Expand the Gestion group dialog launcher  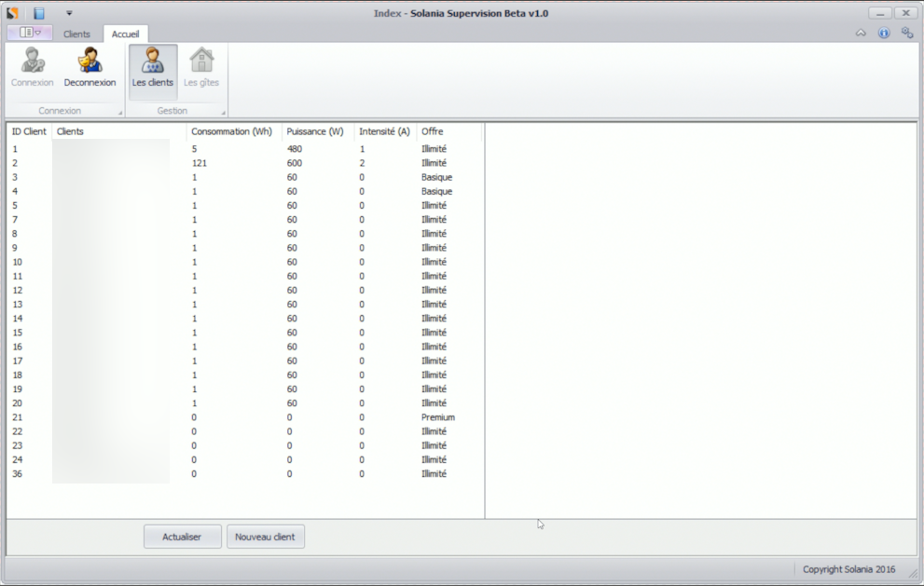(x=223, y=113)
